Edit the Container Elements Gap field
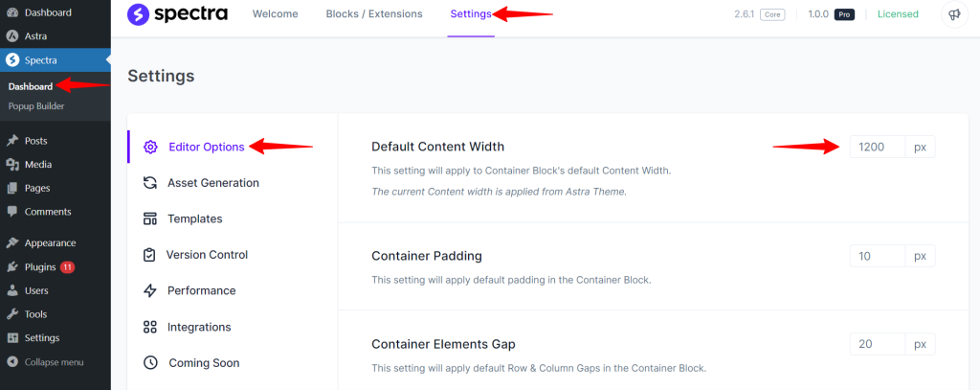This screenshot has height=390, width=980. (x=877, y=344)
